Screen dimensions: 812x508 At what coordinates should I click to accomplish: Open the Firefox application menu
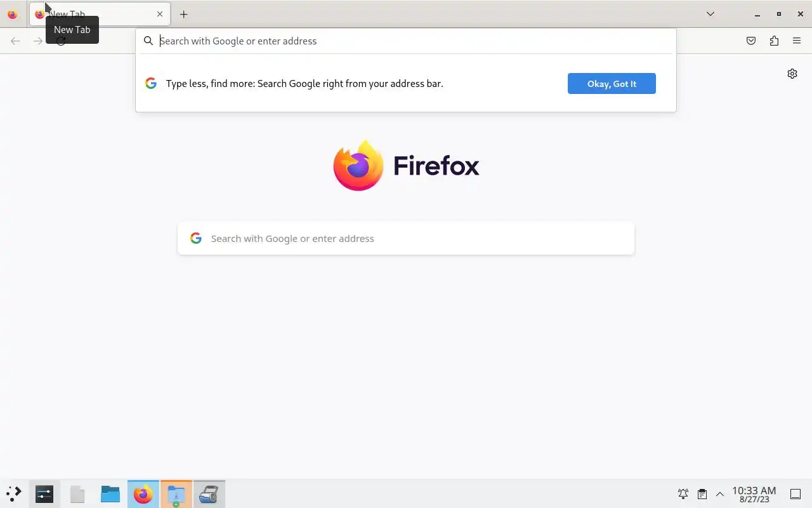coord(797,41)
